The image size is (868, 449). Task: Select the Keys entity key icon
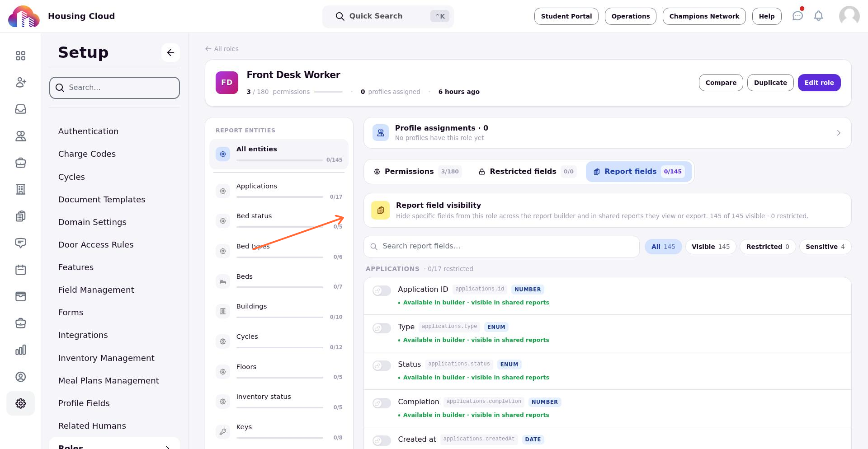223,432
